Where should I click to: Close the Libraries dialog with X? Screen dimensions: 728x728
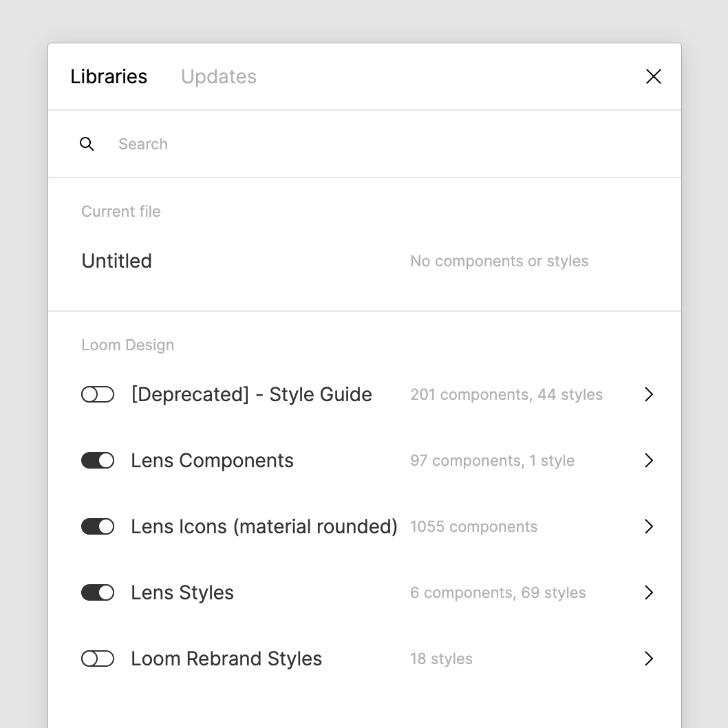tap(653, 76)
